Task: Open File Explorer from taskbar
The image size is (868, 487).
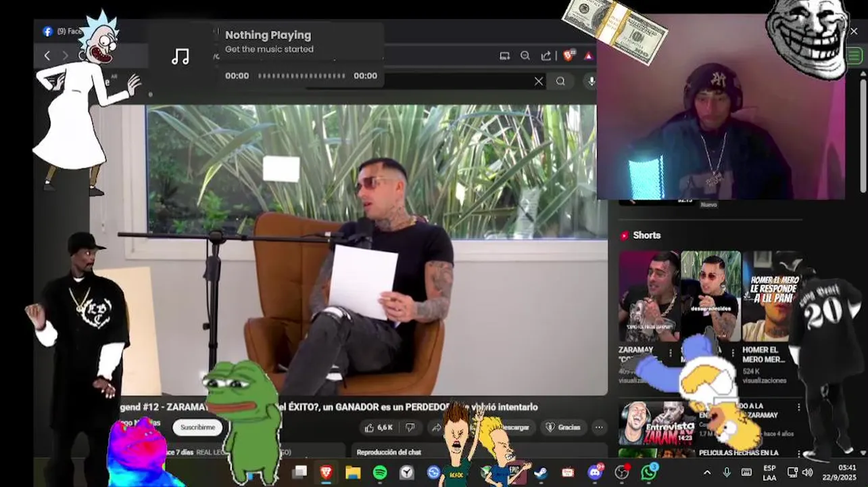Action: click(353, 472)
